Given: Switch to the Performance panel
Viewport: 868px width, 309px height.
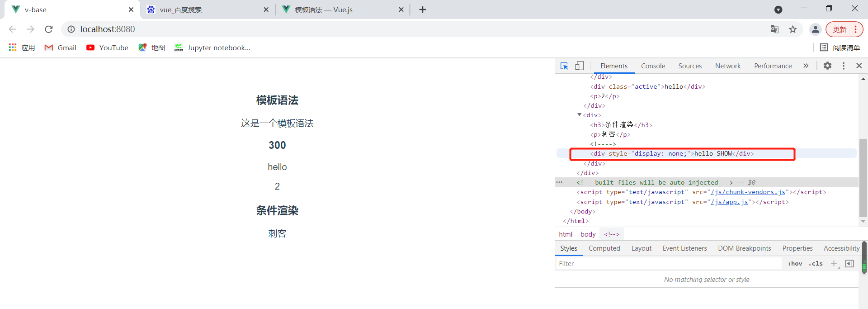Looking at the screenshot, I should click(x=773, y=66).
